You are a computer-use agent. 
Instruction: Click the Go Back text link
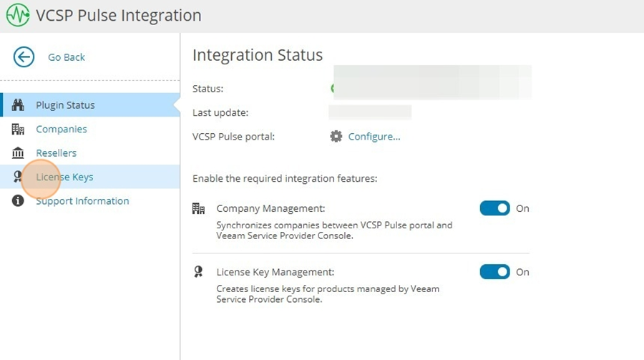pos(67,57)
